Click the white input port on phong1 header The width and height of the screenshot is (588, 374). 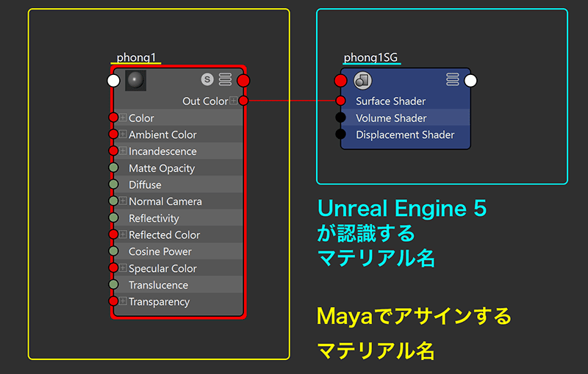click(x=113, y=81)
